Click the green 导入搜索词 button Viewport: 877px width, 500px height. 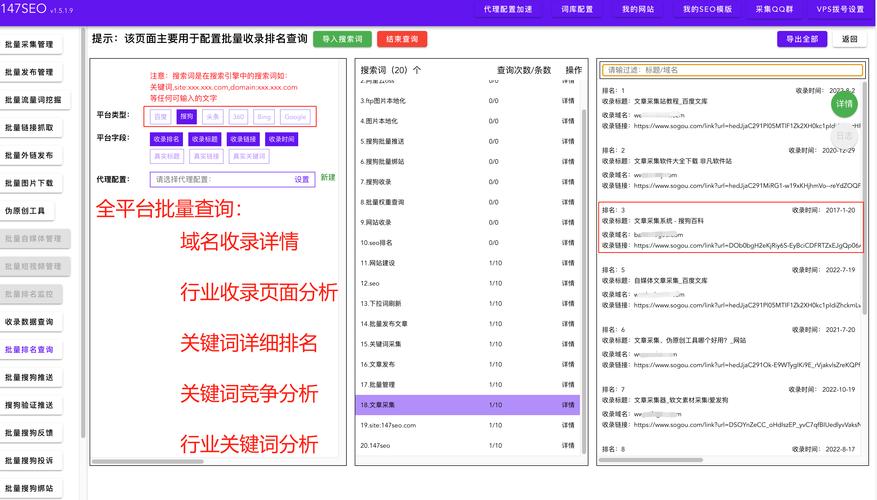coord(342,39)
